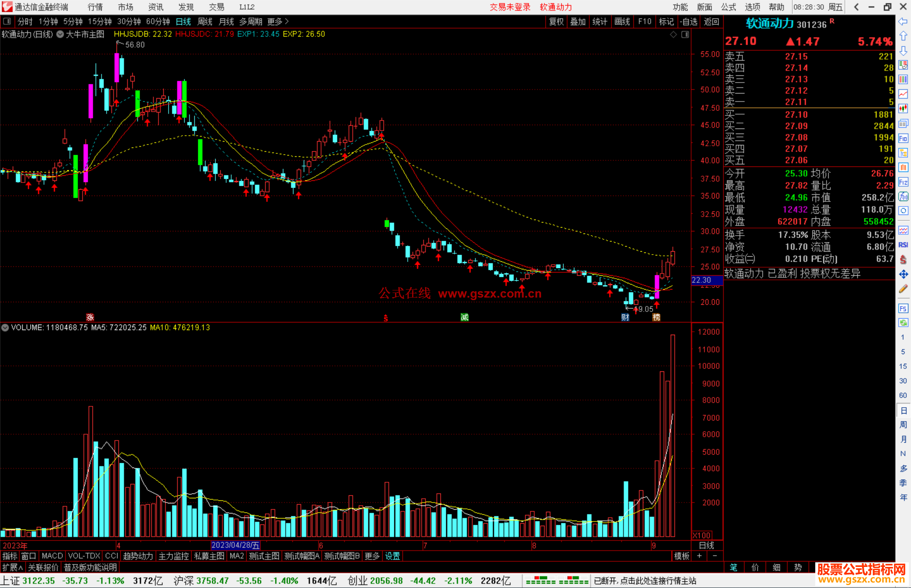Toggle the diamond marker icon above chart

coord(673,35)
